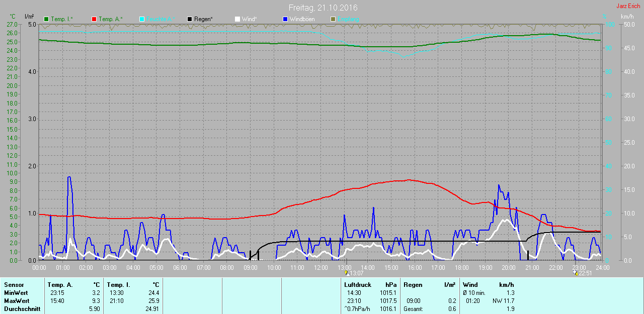The width and height of the screenshot is (644, 314).
Task: Select the MaxWert row label
Action: tap(17, 300)
